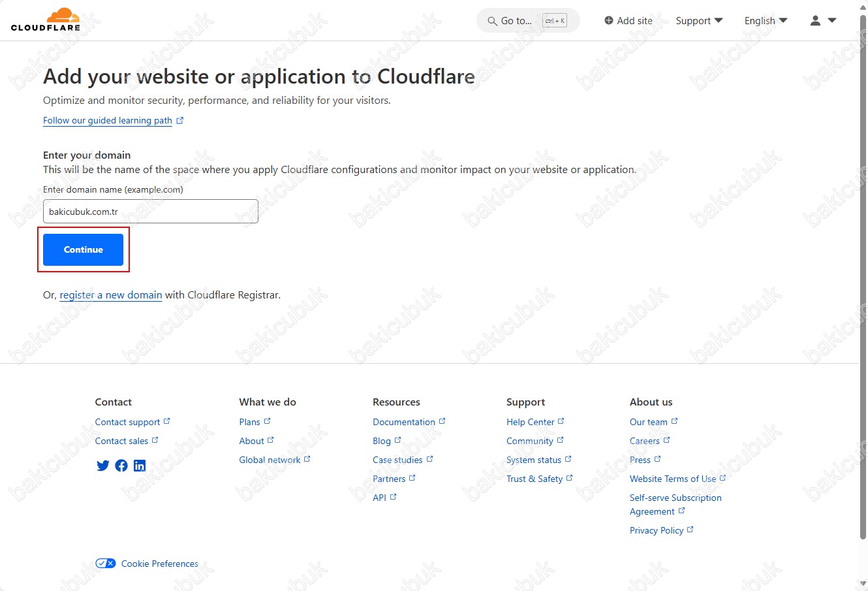Open the Case studies footer link
Image resolution: width=868 pixels, height=591 pixels.
point(397,460)
